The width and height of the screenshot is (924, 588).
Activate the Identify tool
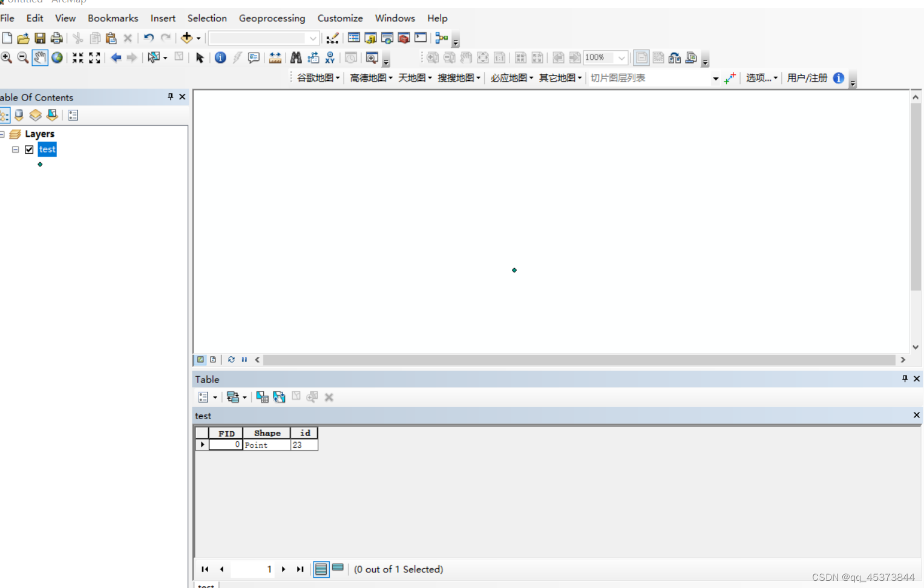click(220, 57)
